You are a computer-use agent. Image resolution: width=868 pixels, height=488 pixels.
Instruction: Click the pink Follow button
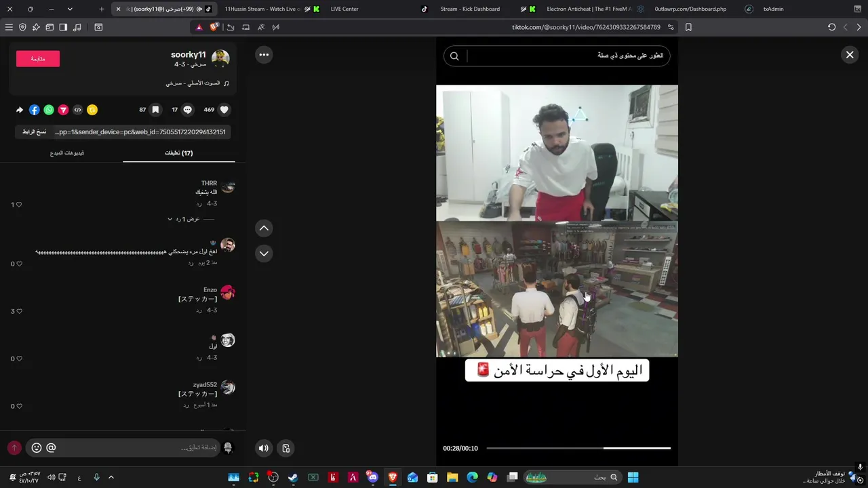(38, 59)
